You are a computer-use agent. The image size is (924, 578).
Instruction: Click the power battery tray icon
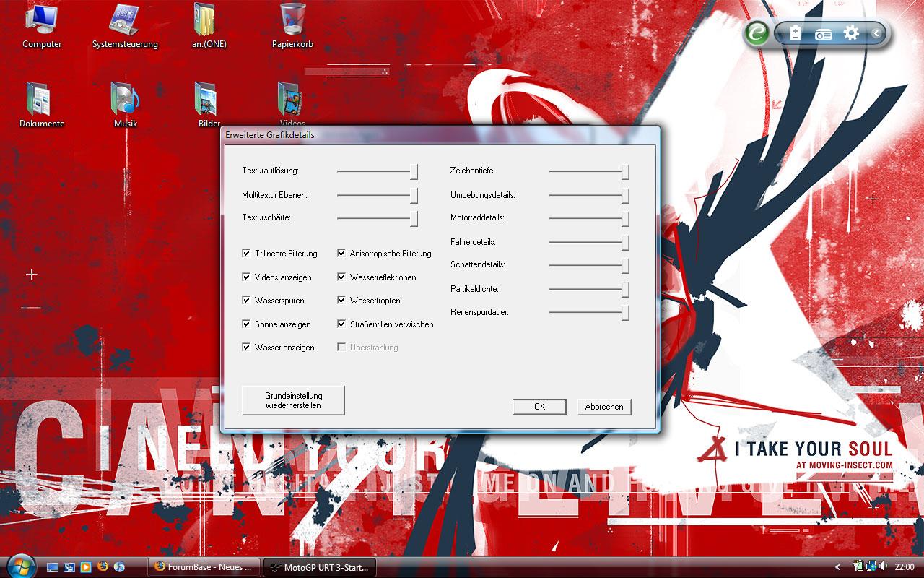coord(859,566)
